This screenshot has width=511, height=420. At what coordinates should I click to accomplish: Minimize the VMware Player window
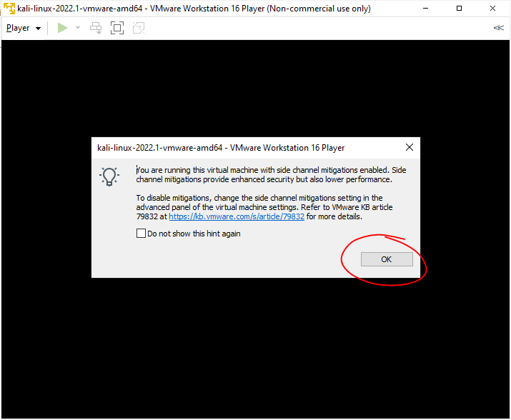click(425, 9)
